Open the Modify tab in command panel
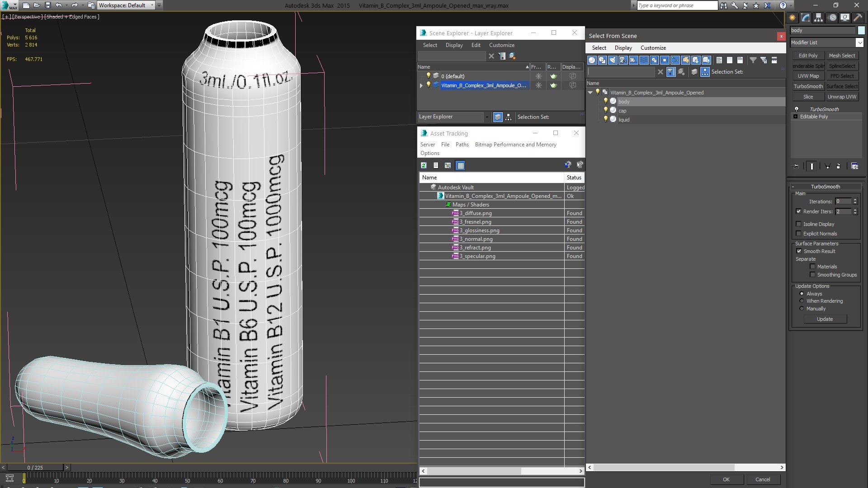 (806, 18)
